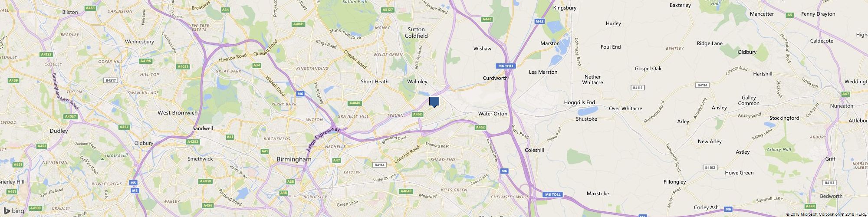Click the B4114 road badge near Saltley

tap(379, 165)
